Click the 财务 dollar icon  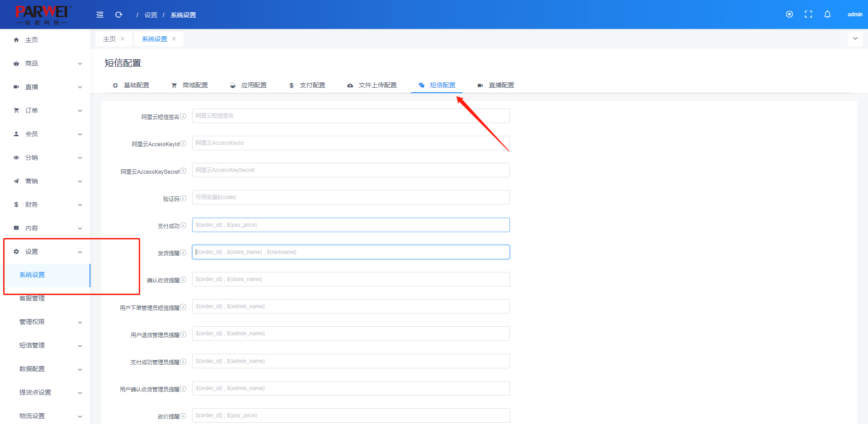pyautogui.click(x=16, y=205)
